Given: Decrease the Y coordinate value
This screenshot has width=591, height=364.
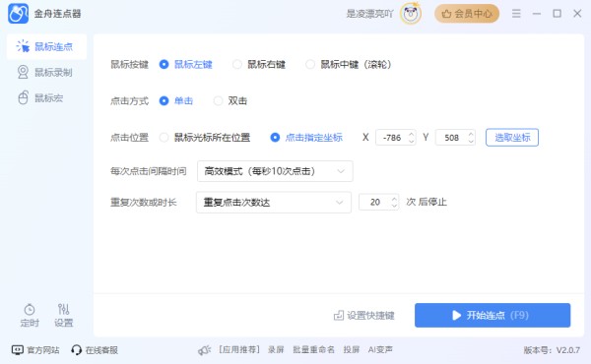Looking at the screenshot, I should (x=471, y=141).
